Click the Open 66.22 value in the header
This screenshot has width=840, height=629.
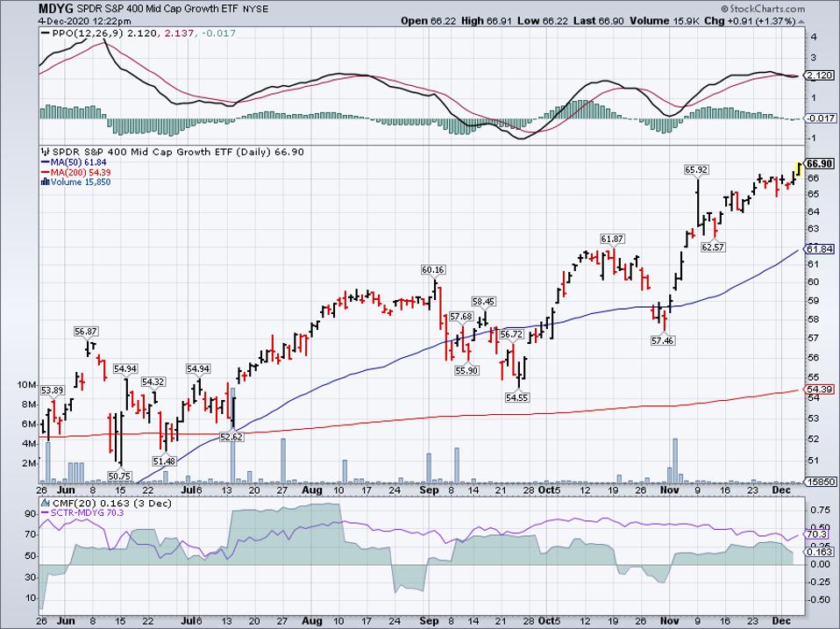429,21
